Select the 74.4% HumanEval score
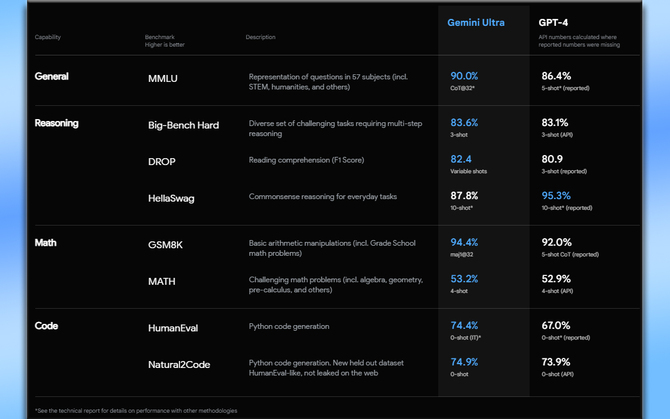The image size is (670, 419). 464,325
